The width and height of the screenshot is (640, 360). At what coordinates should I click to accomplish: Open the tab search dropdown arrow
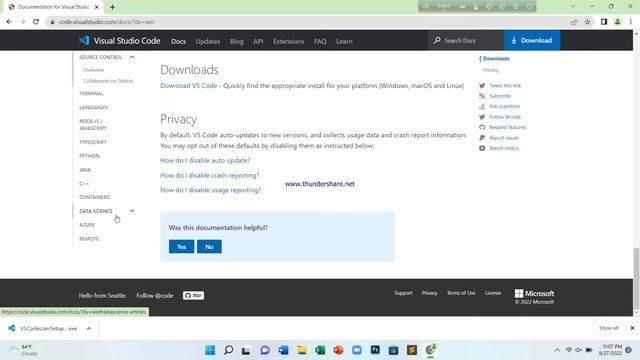click(573, 7)
